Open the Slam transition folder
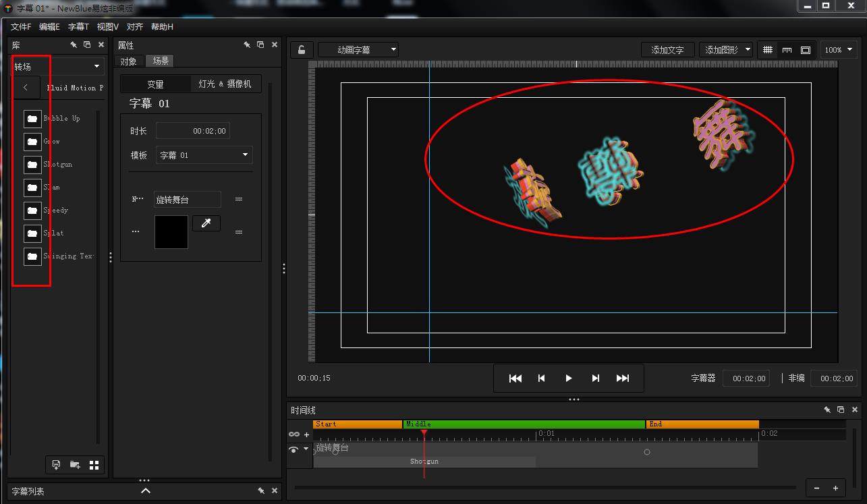The width and height of the screenshot is (867, 504). click(32, 188)
